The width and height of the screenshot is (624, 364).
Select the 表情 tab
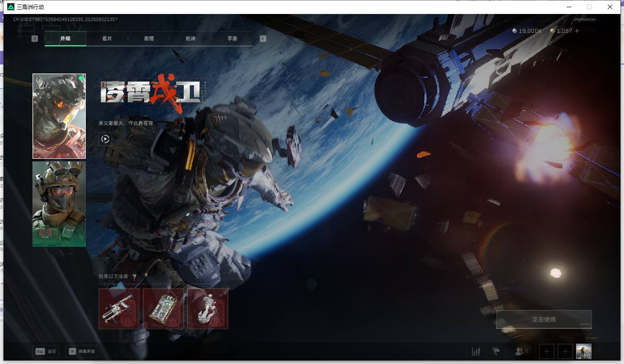tap(149, 39)
